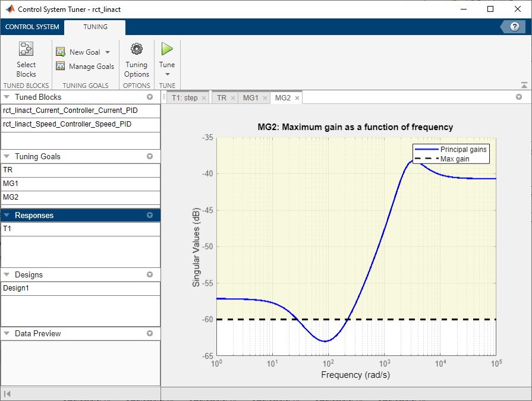Screen dimensions: 532x401
Task: Switch to the CONTROL SYSTEM tab
Action: point(32,27)
